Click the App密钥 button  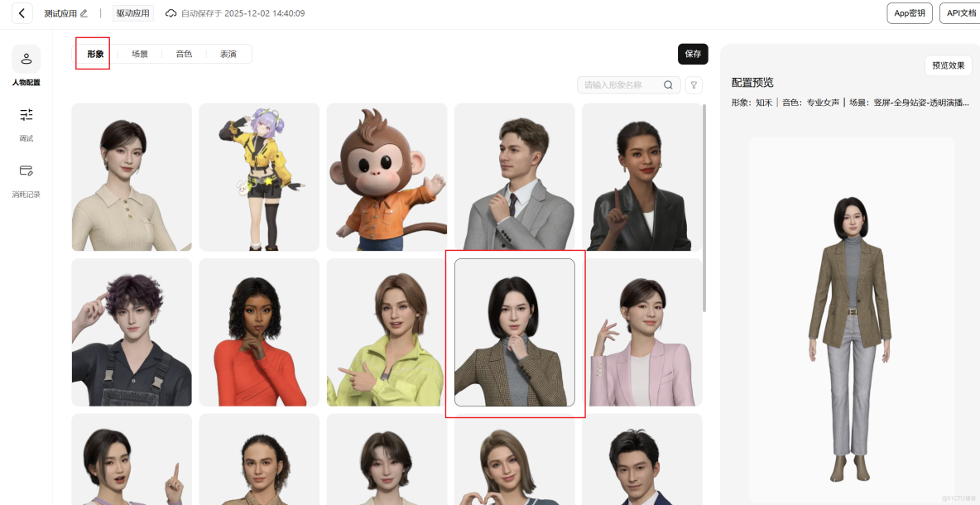pyautogui.click(x=910, y=13)
